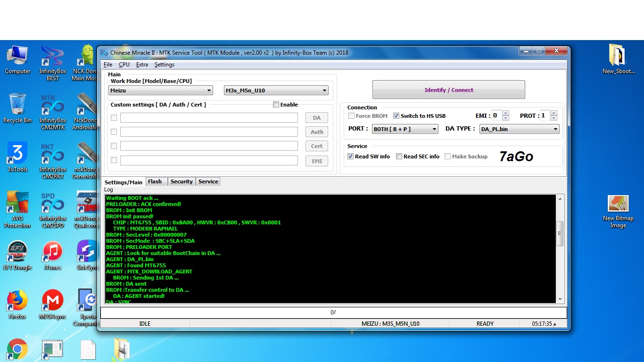Click the Identify / Connect button
The width and height of the screenshot is (644, 362).
[449, 90]
